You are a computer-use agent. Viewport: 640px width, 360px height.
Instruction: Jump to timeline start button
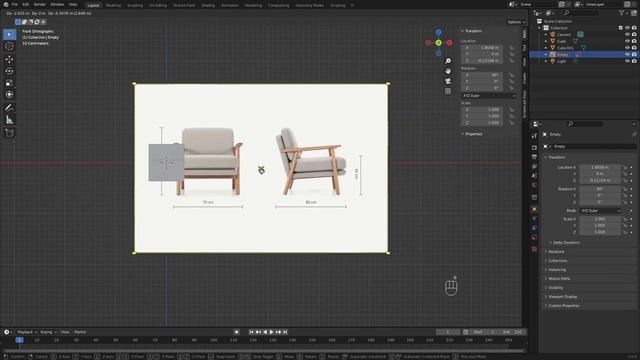(x=251, y=332)
